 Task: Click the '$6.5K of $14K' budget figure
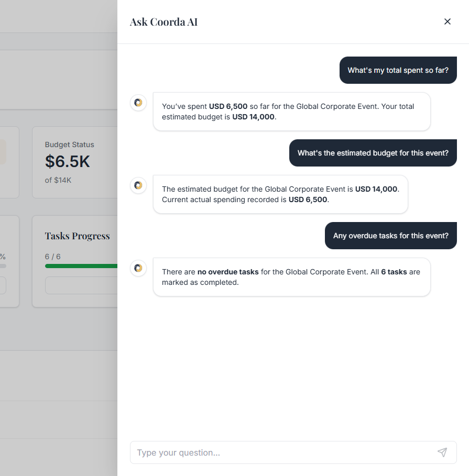(68, 168)
